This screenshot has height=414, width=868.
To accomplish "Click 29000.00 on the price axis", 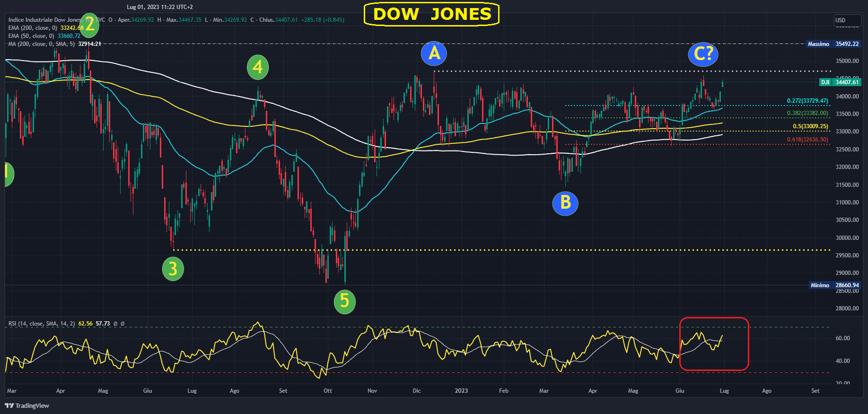I will 847,273.
